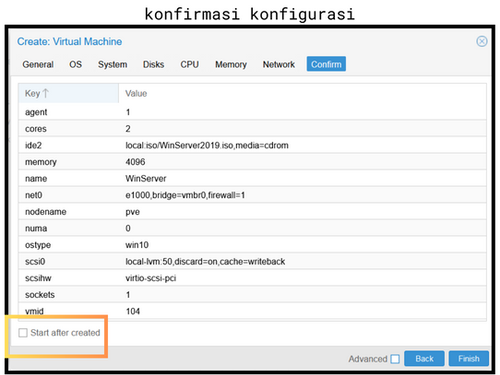Select the sockets row
500x375 pixels.
252,295
